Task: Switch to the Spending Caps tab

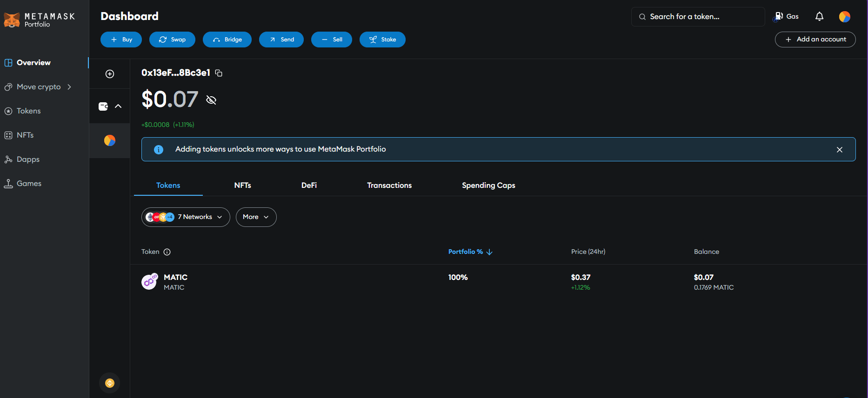Action: pos(488,186)
